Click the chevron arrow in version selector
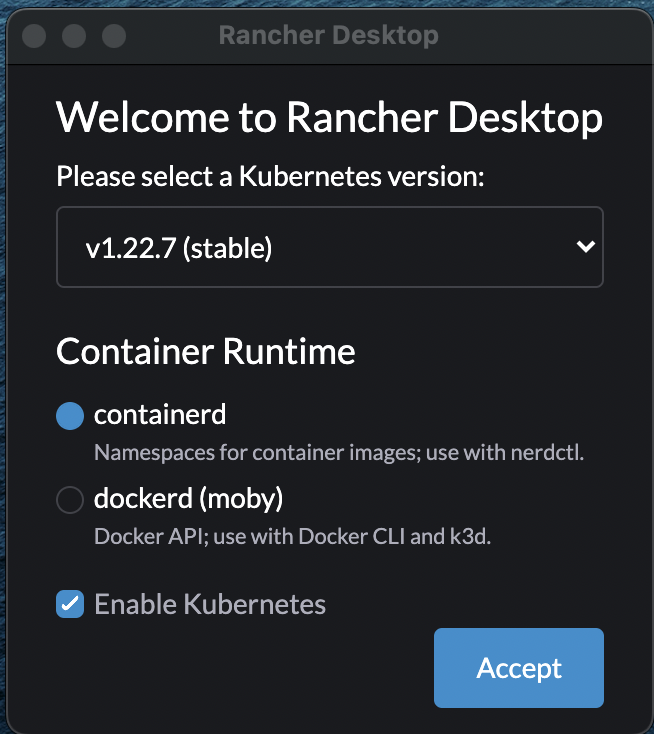 [585, 246]
